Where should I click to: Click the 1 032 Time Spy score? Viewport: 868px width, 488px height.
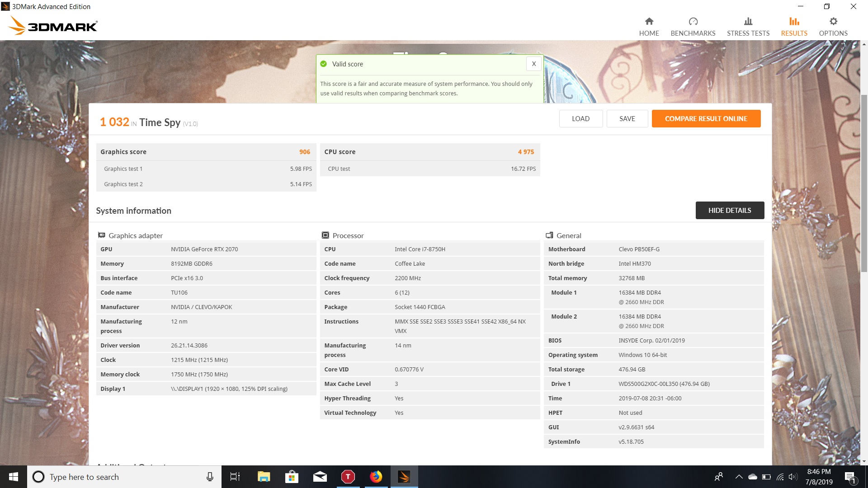point(114,122)
